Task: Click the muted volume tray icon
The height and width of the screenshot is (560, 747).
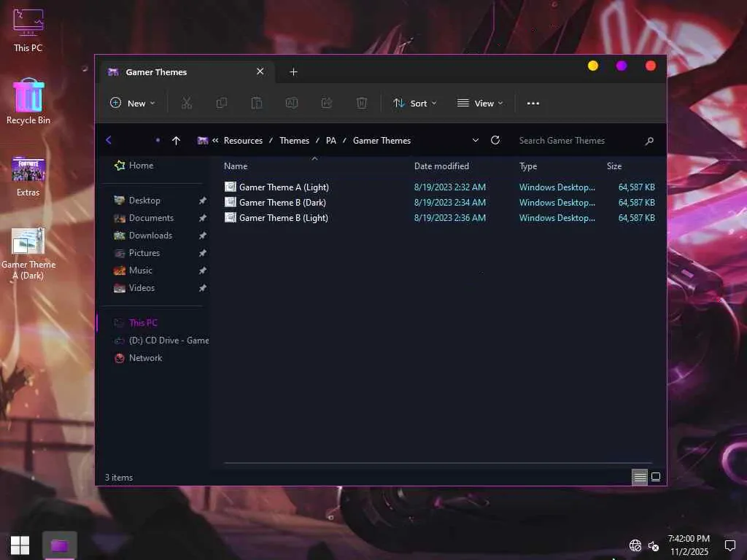Action: 654,546
